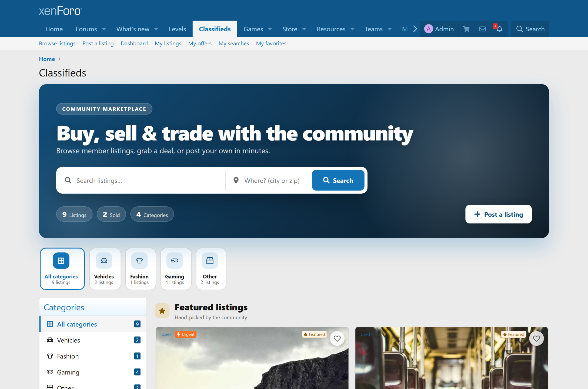Open Gaming in the Categories sidebar
This screenshot has height=389, width=588.
[x=93, y=372]
